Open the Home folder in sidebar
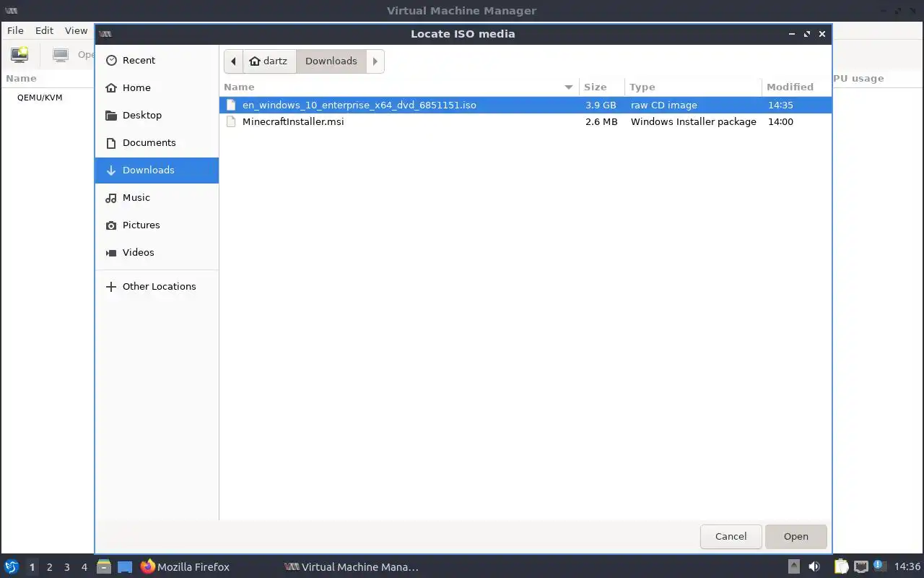Screen dimensions: 924x578 [157, 87]
